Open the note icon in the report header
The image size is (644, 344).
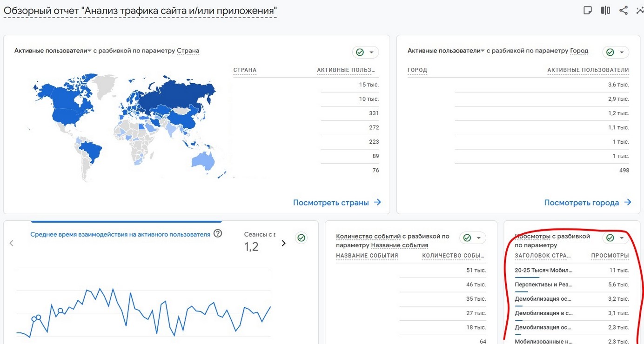coord(588,10)
